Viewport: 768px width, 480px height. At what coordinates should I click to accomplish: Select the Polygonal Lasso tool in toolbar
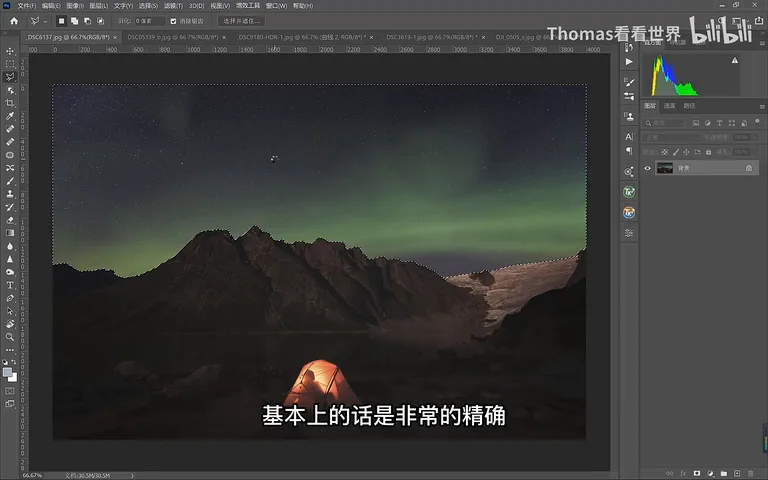click(10, 77)
